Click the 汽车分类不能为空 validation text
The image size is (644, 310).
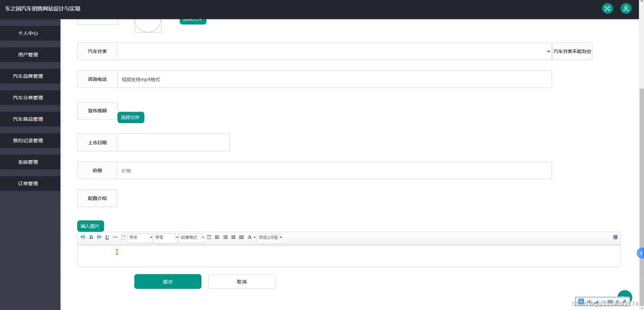(572, 51)
